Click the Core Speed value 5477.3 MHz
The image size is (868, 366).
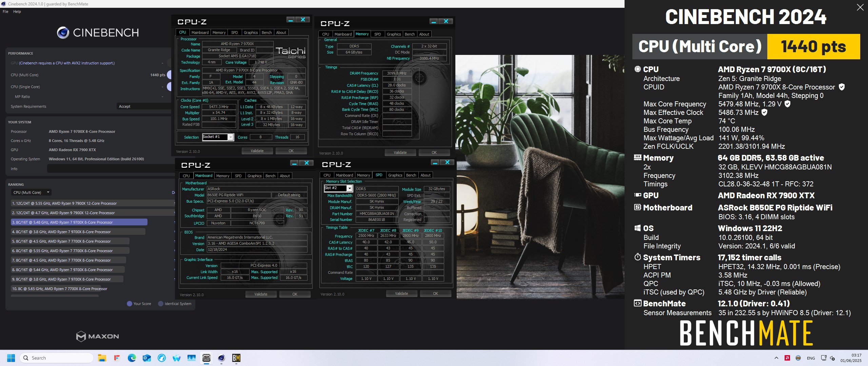coord(219,107)
